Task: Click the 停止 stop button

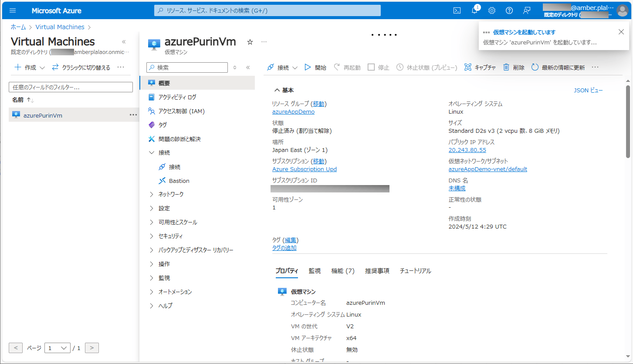Action: point(379,67)
